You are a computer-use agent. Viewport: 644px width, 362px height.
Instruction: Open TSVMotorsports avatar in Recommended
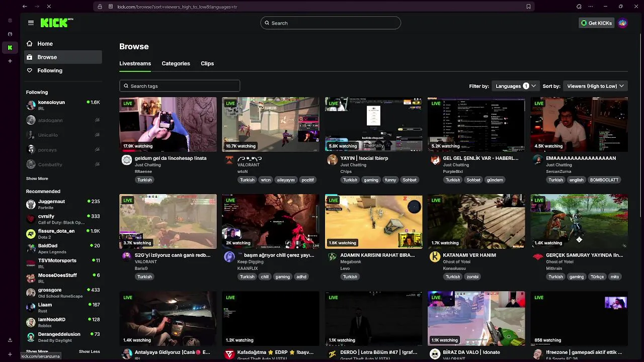(31, 263)
